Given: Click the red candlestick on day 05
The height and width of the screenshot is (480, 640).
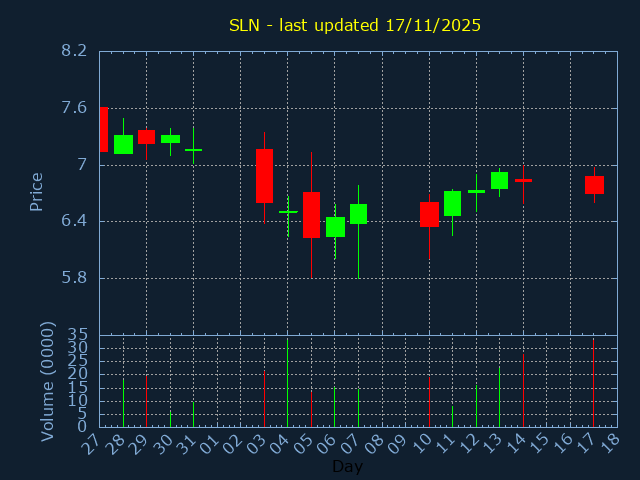Looking at the screenshot, I should [x=311, y=214].
